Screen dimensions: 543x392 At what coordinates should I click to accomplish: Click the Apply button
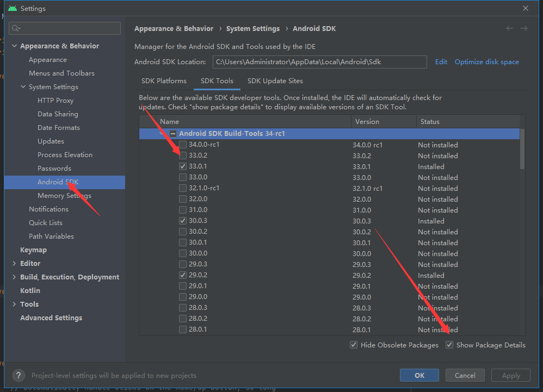(511, 375)
